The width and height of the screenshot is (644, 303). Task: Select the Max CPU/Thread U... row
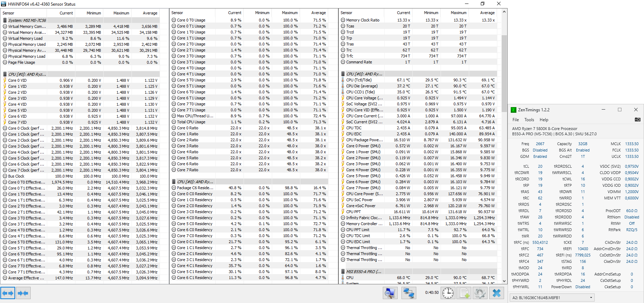250,116
